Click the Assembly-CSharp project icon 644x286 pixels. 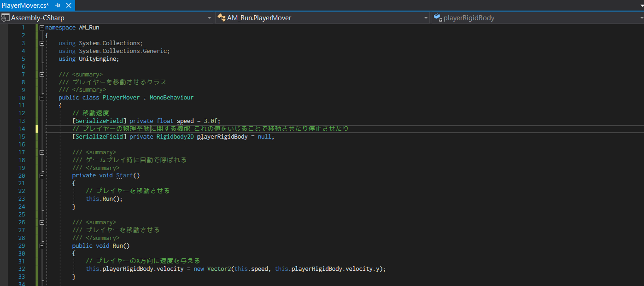pos(5,18)
